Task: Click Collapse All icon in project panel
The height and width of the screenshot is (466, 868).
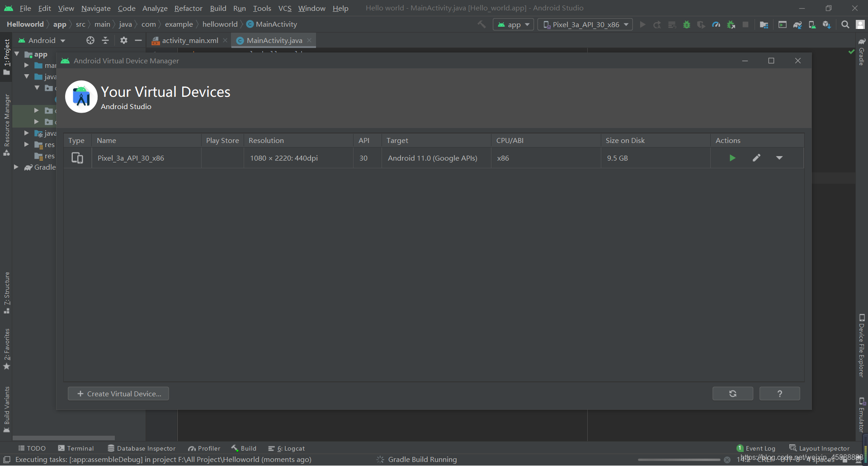Action: (105, 40)
